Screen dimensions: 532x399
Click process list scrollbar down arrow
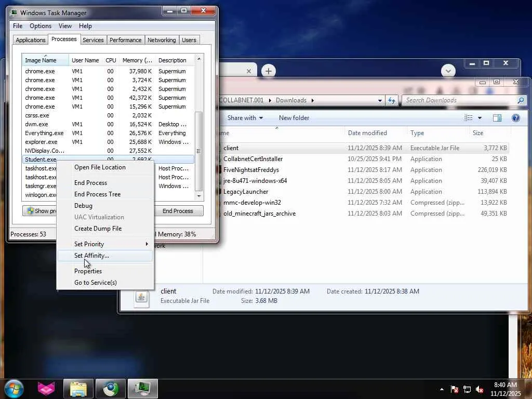[199, 196]
